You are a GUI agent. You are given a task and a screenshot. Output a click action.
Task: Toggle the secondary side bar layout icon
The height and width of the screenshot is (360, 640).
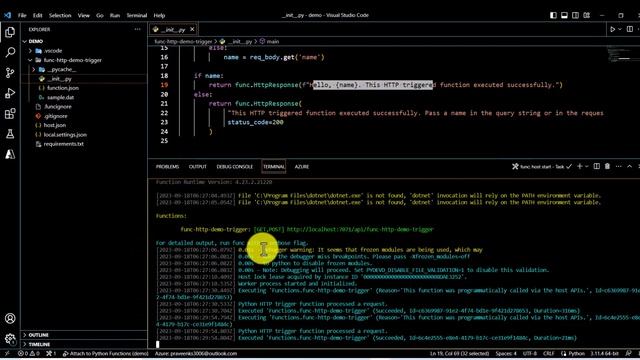pyautogui.click(x=575, y=15)
